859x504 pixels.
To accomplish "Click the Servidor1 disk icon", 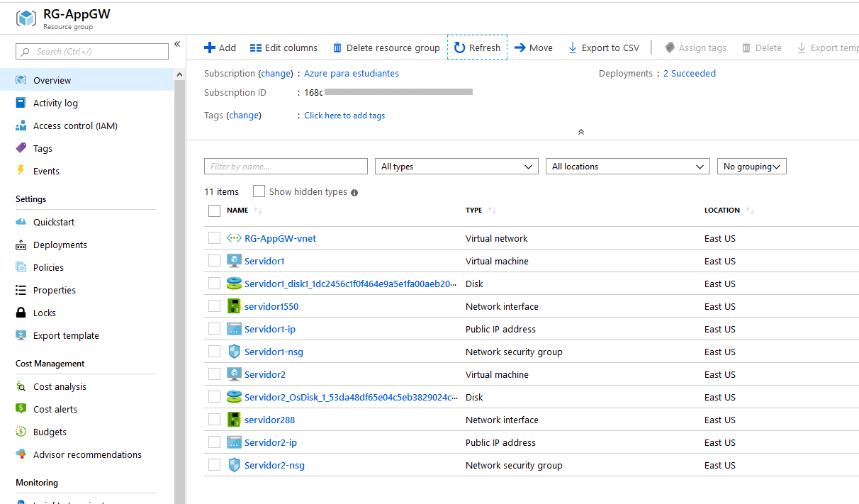I will 234,284.
